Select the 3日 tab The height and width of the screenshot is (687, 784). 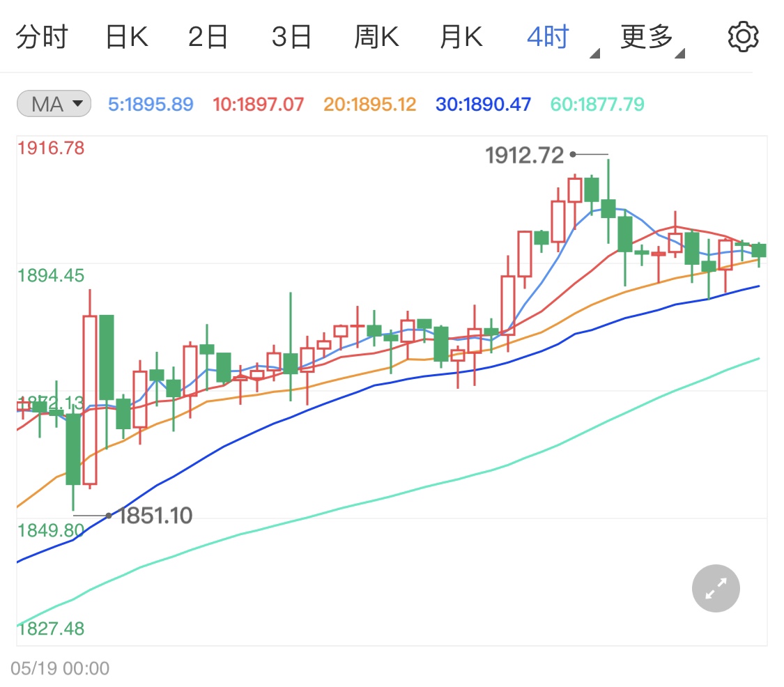tap(291, 37)
